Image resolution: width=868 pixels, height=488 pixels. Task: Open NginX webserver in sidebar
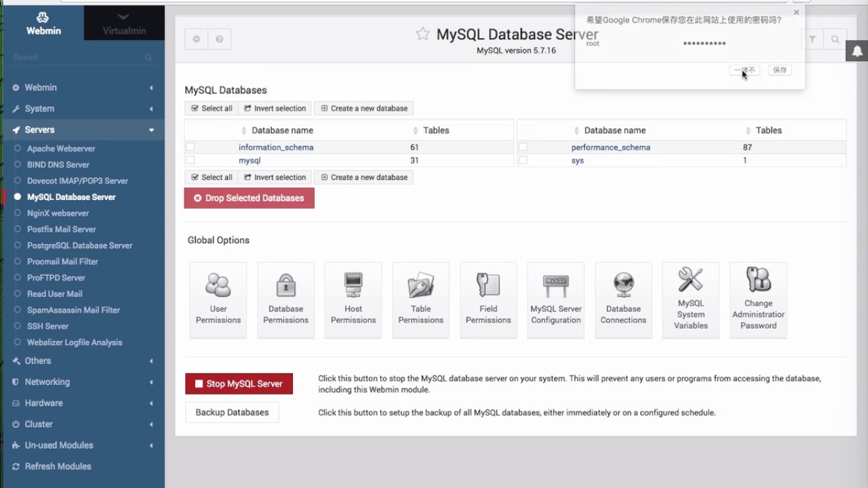(58, 213)
